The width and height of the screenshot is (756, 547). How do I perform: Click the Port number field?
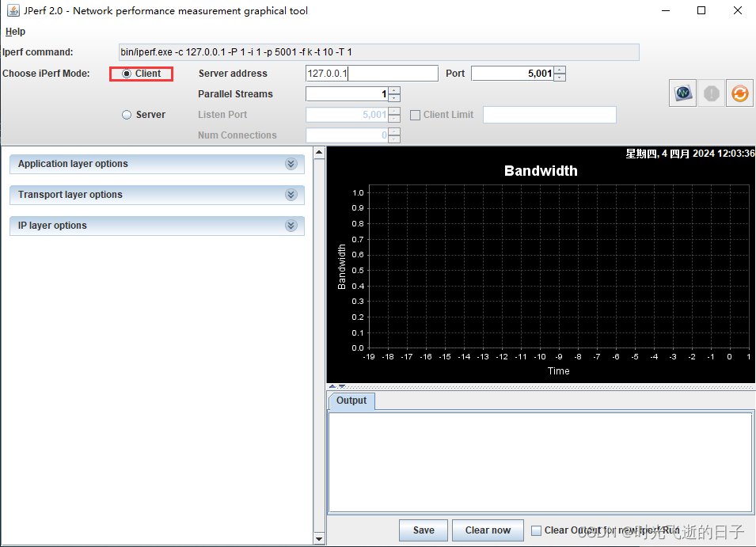coord(512,74)
